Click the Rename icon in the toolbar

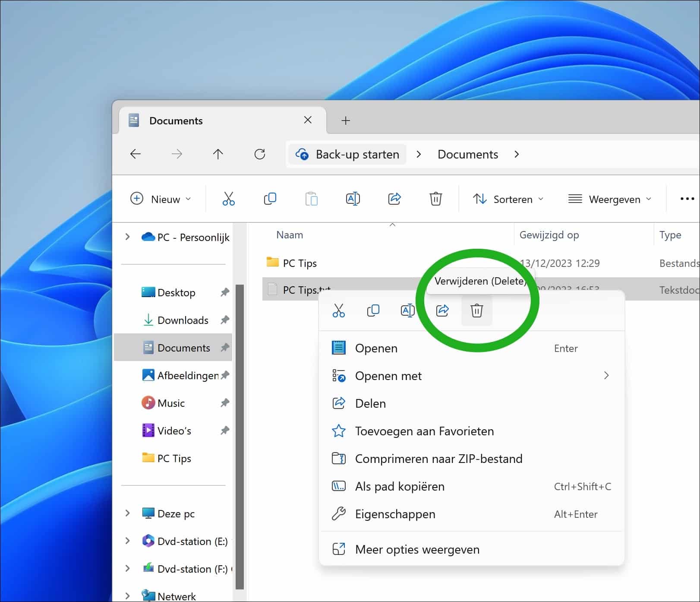[353, 199]
